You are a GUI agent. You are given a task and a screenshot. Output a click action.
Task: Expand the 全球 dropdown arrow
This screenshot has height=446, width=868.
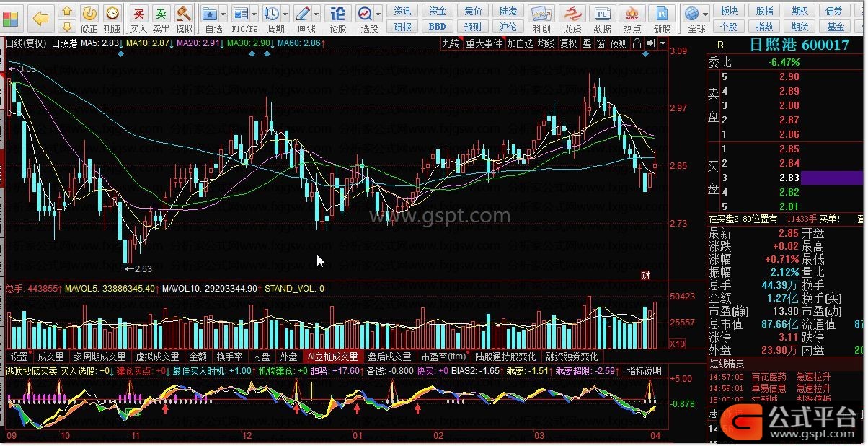click(x=705, y=14)
